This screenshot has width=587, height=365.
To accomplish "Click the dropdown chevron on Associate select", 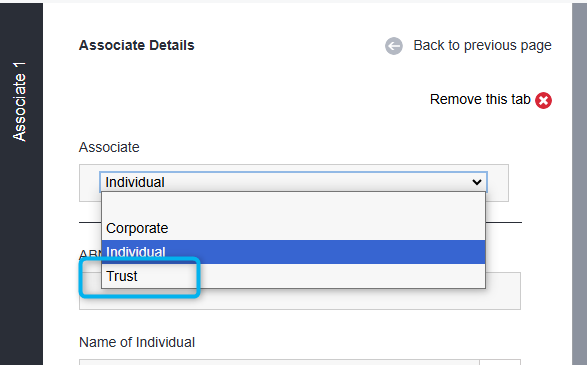I will click(x=477, y=182).
